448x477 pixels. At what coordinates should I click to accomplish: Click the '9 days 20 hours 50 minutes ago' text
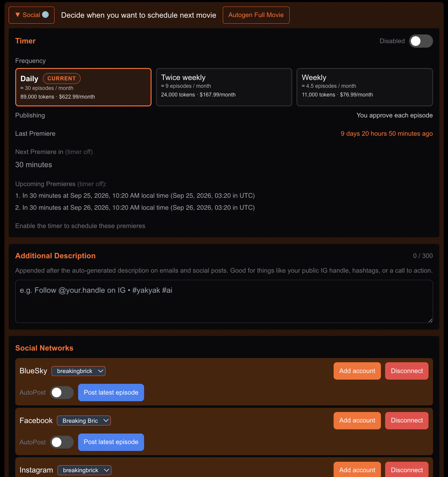pos(387,134)
